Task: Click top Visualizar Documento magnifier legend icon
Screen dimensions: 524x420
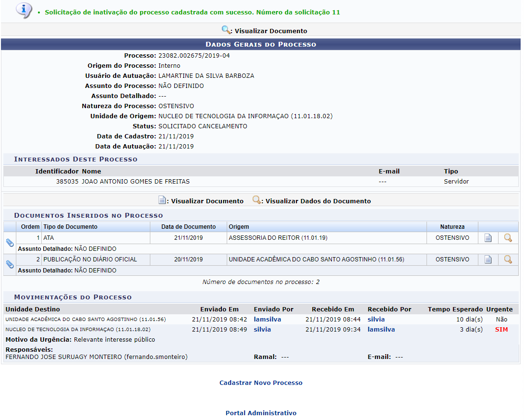Action: coord(226,30)
